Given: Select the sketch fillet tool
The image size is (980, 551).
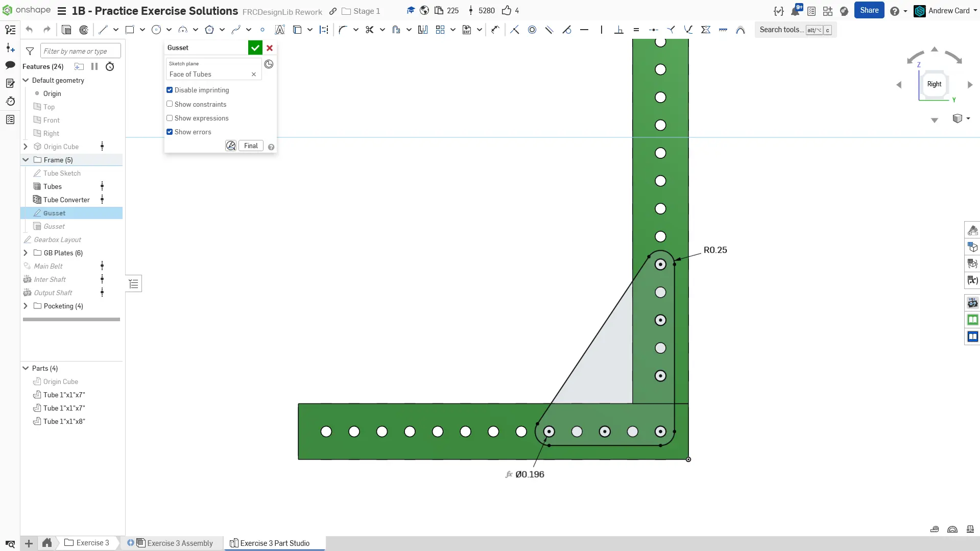Looking at the screenshot, I should tap(343, 30).
